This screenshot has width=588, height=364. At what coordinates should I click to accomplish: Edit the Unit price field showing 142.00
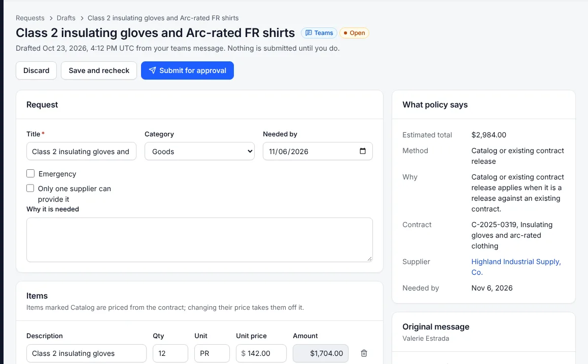(261, 353)
